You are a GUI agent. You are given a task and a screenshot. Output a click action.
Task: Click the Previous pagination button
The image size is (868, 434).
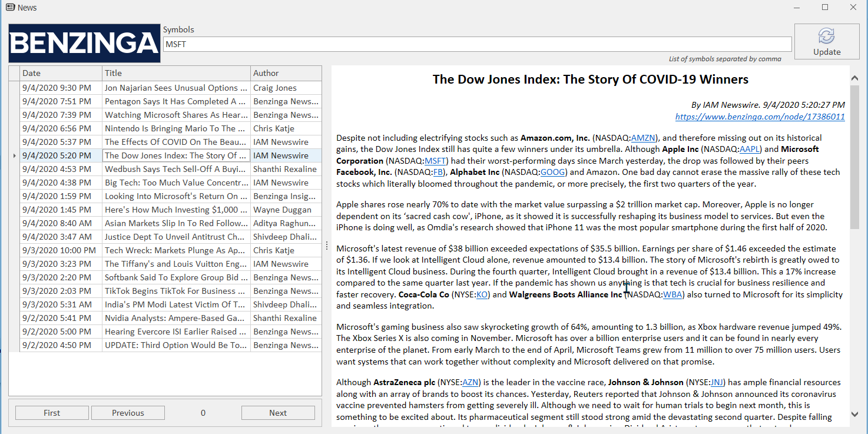128,412
